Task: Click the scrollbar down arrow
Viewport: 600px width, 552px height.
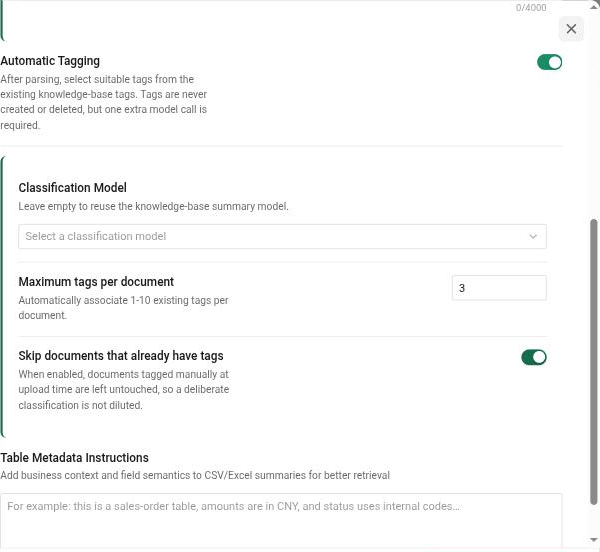Action: pos(593,540)
